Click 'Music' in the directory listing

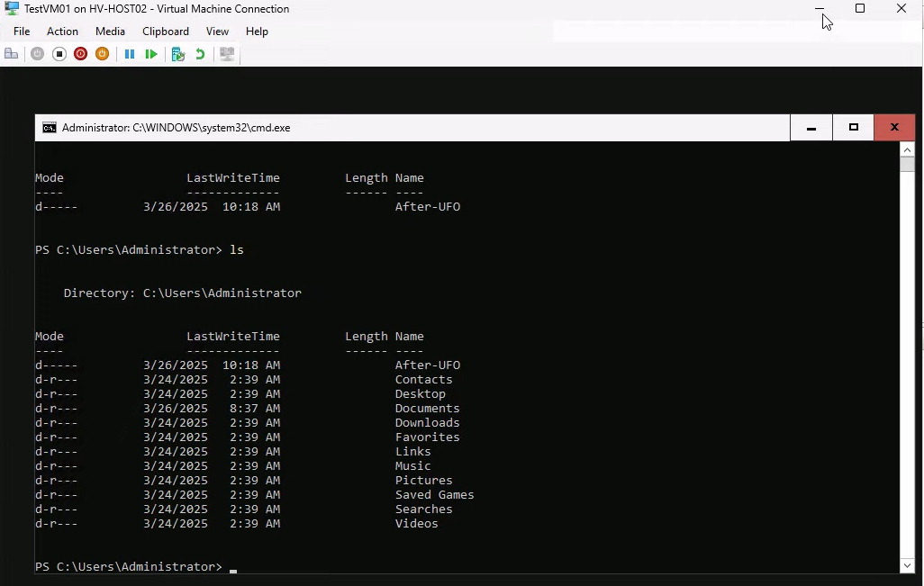tap(413, 466)
